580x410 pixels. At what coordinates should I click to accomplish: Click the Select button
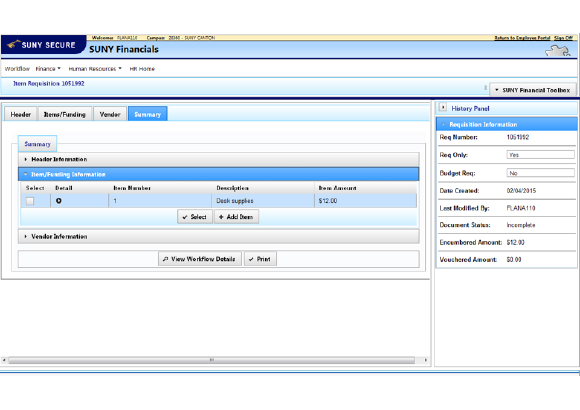click(x=195, y=217)
